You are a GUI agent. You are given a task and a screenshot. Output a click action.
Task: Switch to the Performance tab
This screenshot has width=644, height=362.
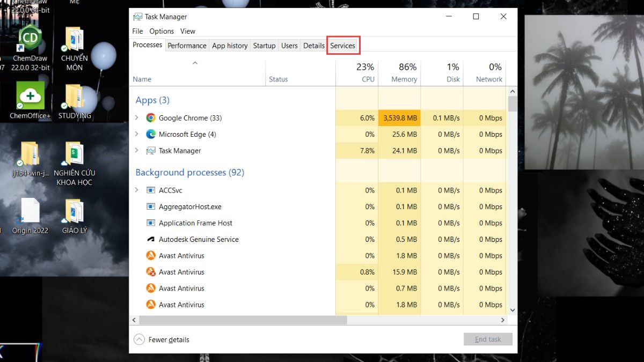point(187,46)
